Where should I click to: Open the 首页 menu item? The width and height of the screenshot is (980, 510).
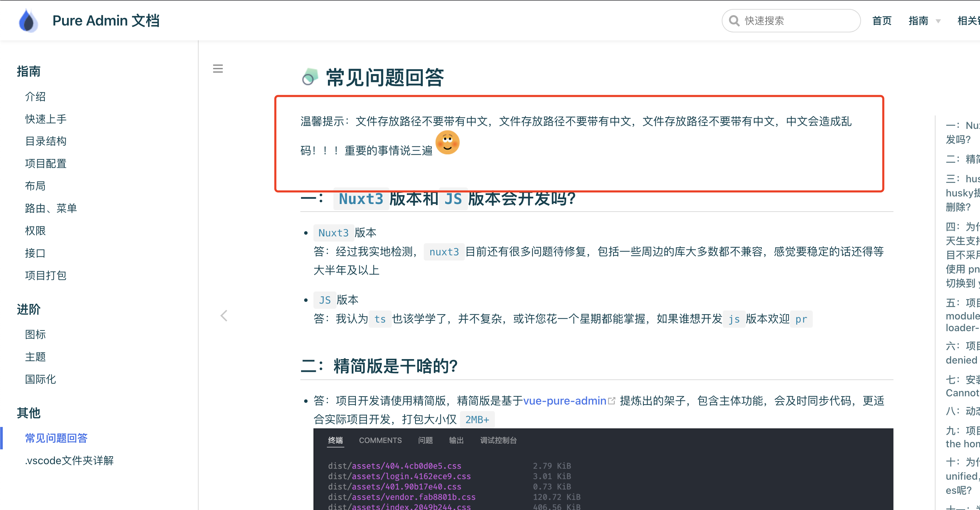coord(882,21)
